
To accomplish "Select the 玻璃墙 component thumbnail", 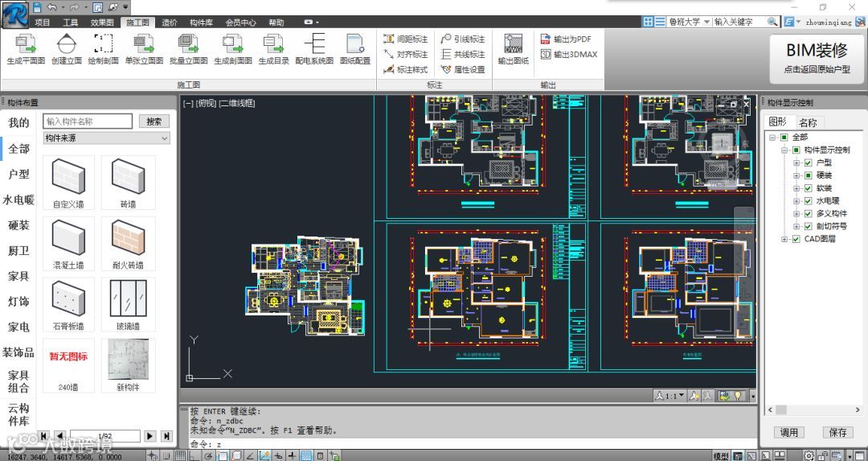I will [x=128, y=304].
